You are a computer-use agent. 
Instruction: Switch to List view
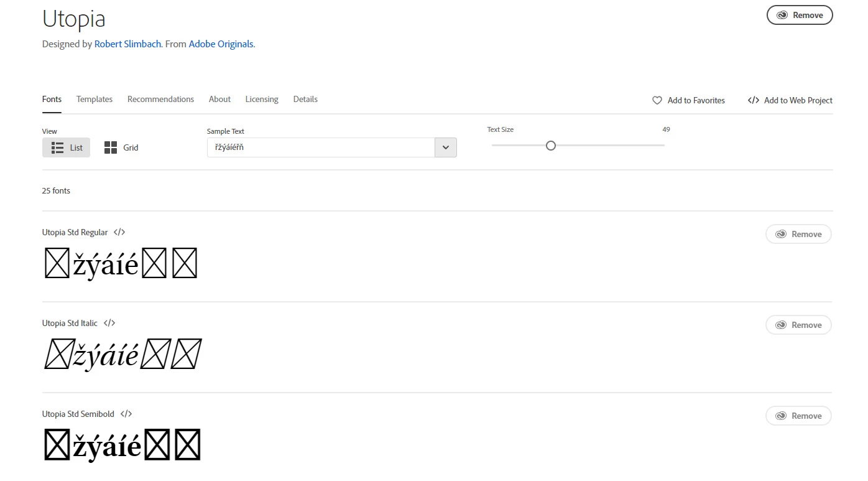(67, 147)
